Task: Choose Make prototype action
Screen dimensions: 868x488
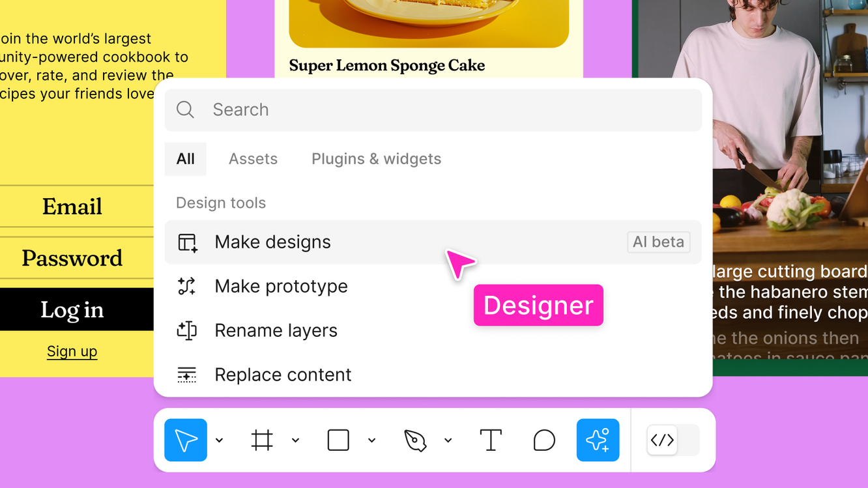Action: (x=433, y=287)
